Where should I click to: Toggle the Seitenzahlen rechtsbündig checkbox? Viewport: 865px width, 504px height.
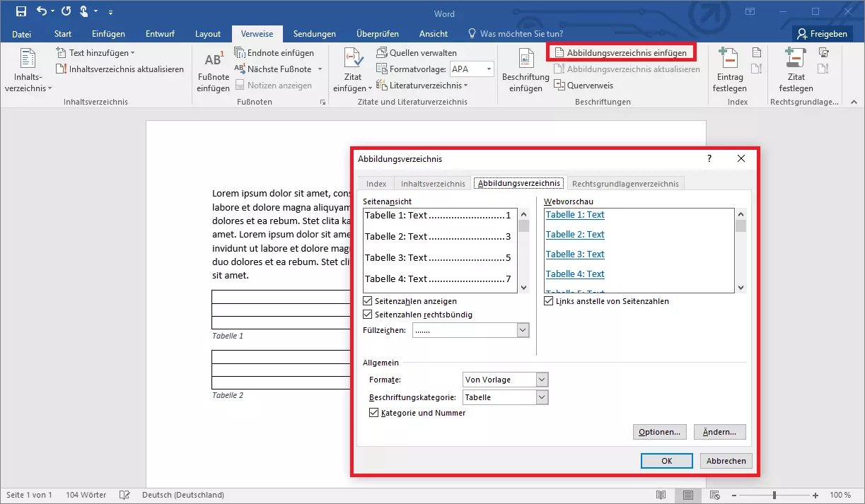click(x=367, y=315)
